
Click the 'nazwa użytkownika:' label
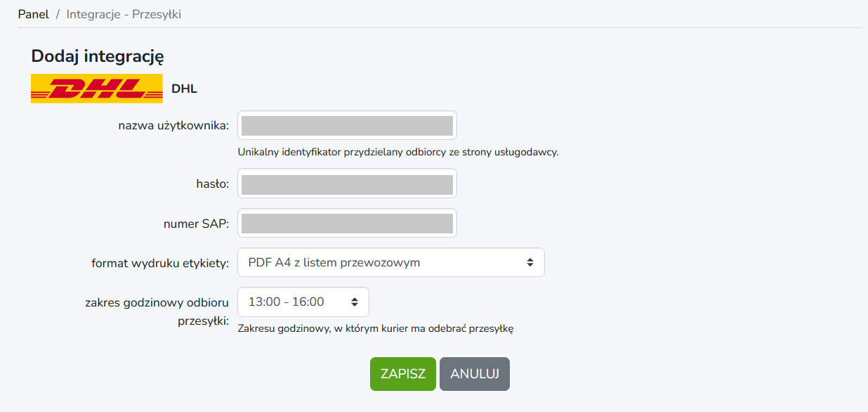(x=173, y=126)
